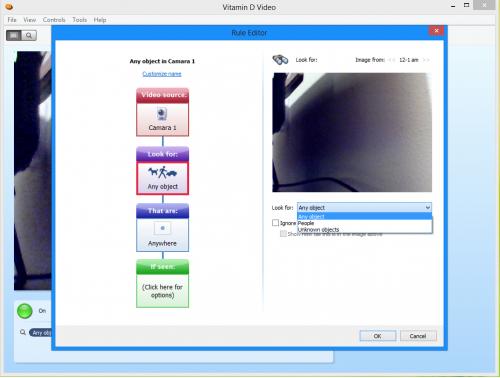Close the Rule Editor with red X
This screenshot has width=500, height=378.
tap(436, 31)
